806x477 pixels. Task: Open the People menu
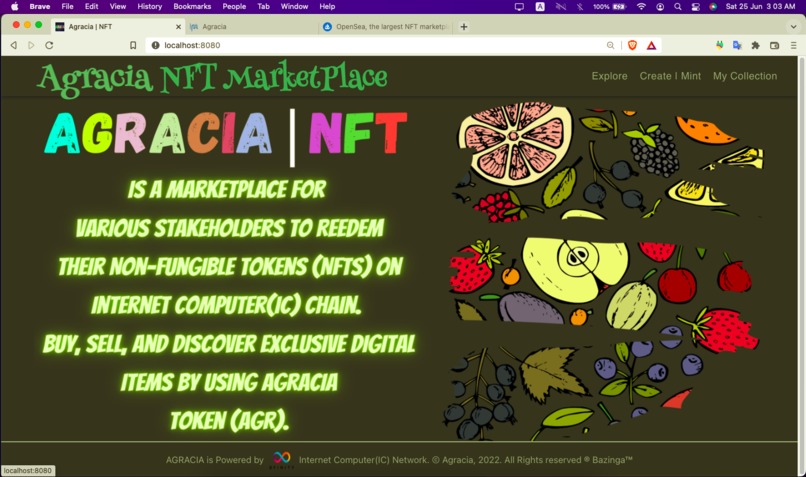234,7
